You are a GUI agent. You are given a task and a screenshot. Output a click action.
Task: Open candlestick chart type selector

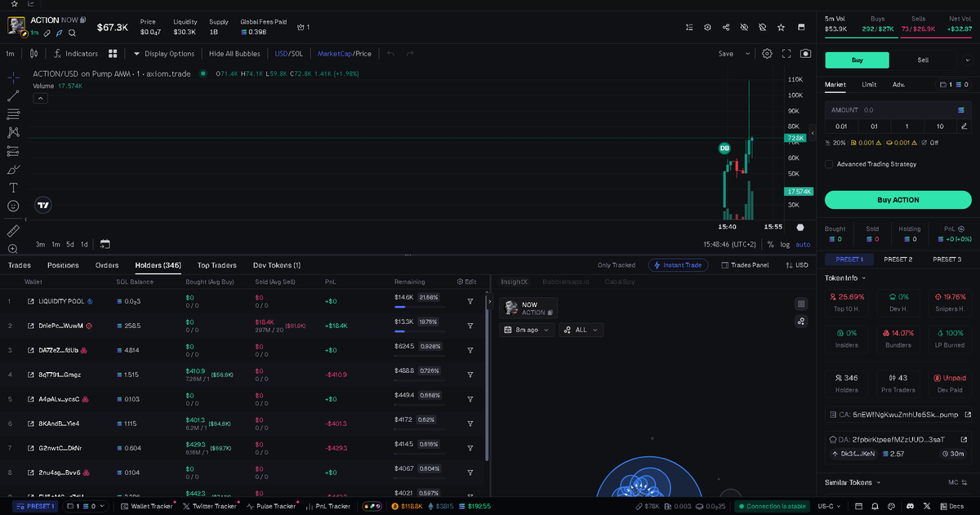33,54
